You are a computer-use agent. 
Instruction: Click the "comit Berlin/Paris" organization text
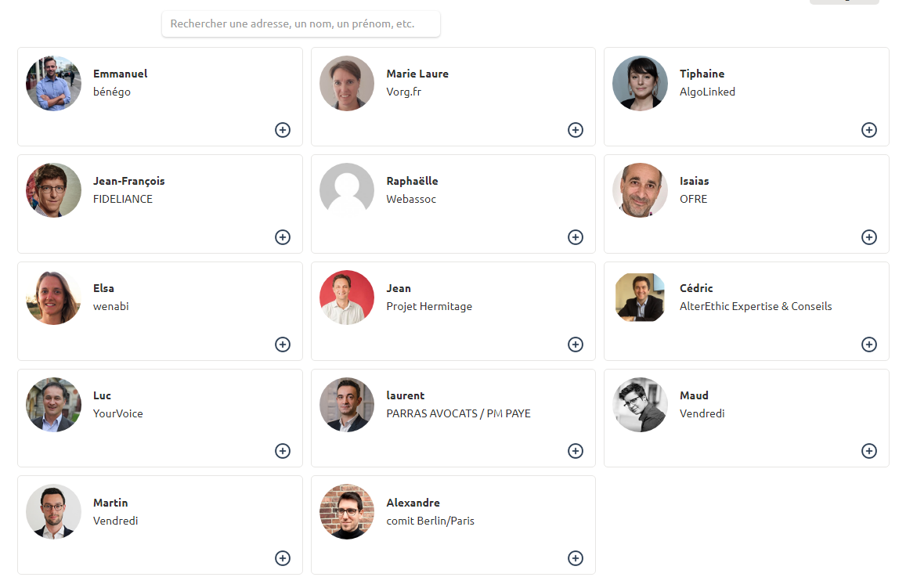pyautogui.click(x=430, y=521)
